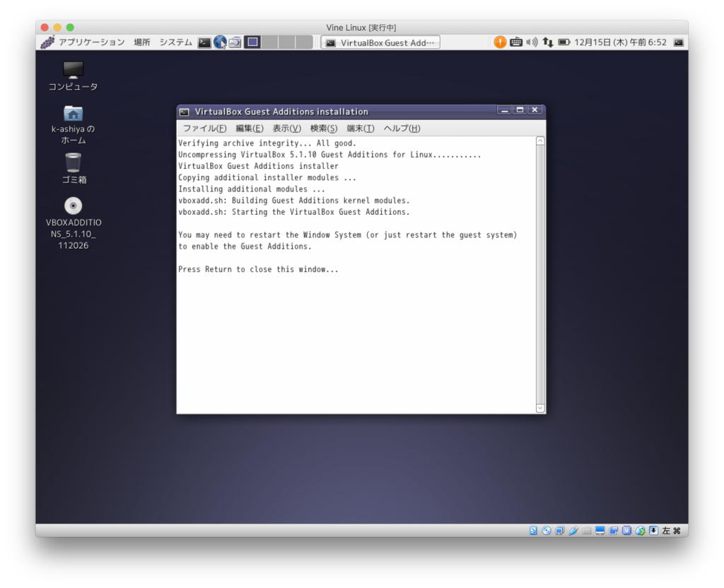Open the 編集(E) menu in the terminal
This screenshot has width=724, height=588.
point(250,129)
